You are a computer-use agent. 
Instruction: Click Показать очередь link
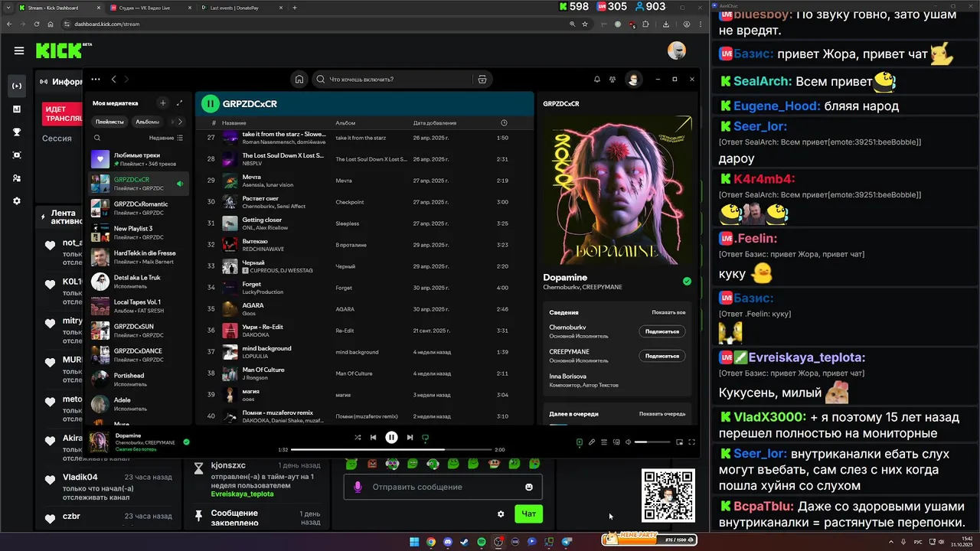pos(662,413)
